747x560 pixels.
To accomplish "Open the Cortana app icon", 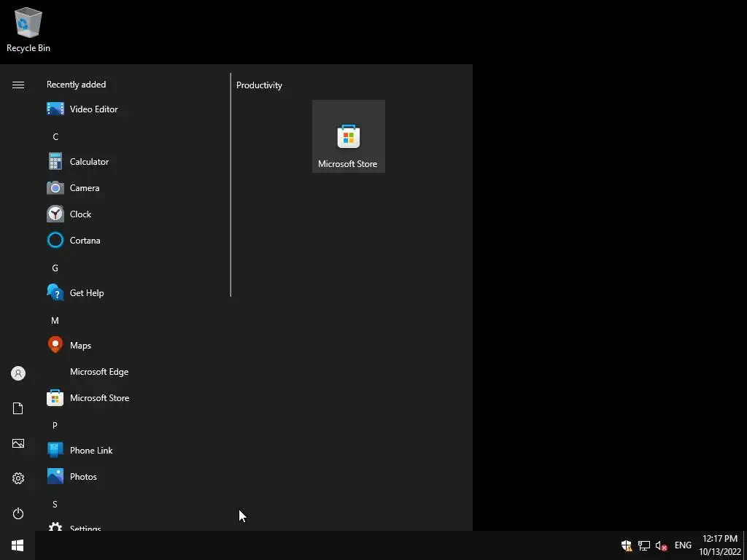I will click(55, 240).
